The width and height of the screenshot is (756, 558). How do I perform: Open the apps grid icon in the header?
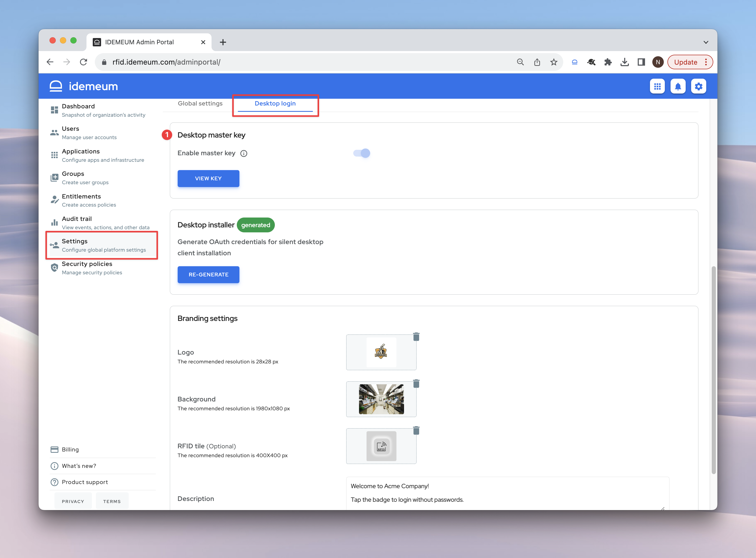click(657, 86)
